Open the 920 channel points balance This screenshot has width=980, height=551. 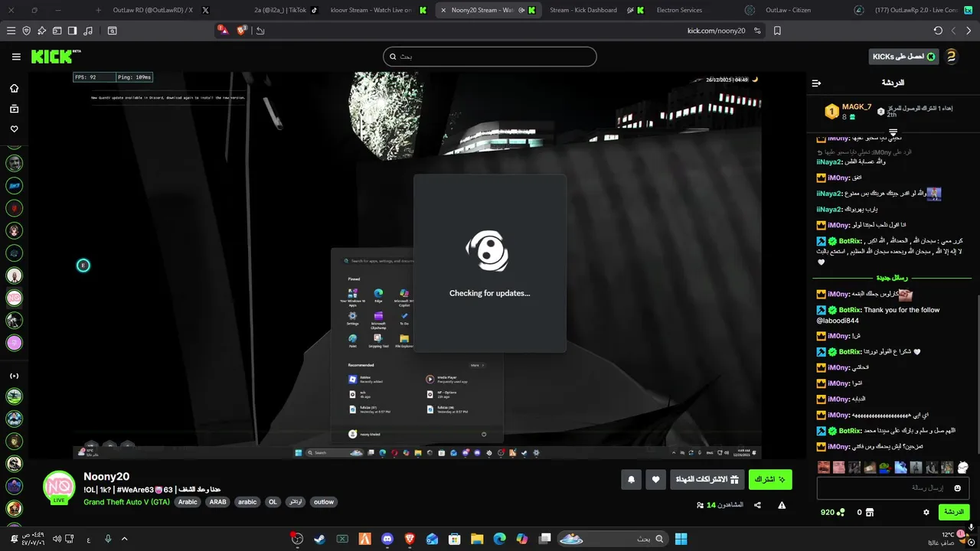(833, 512)
